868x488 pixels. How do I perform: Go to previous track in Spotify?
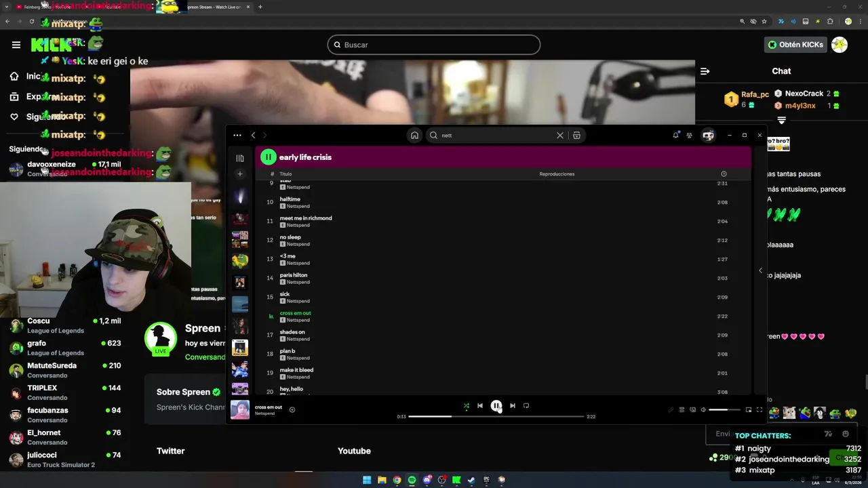[x=480, y=406]
